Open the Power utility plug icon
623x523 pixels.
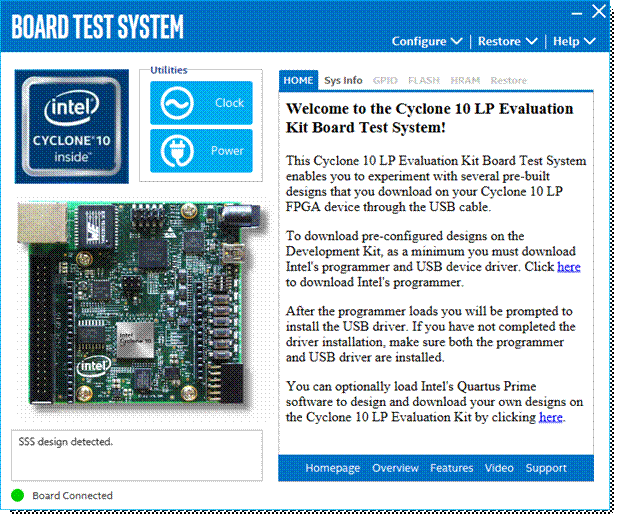tap(177, 151)
